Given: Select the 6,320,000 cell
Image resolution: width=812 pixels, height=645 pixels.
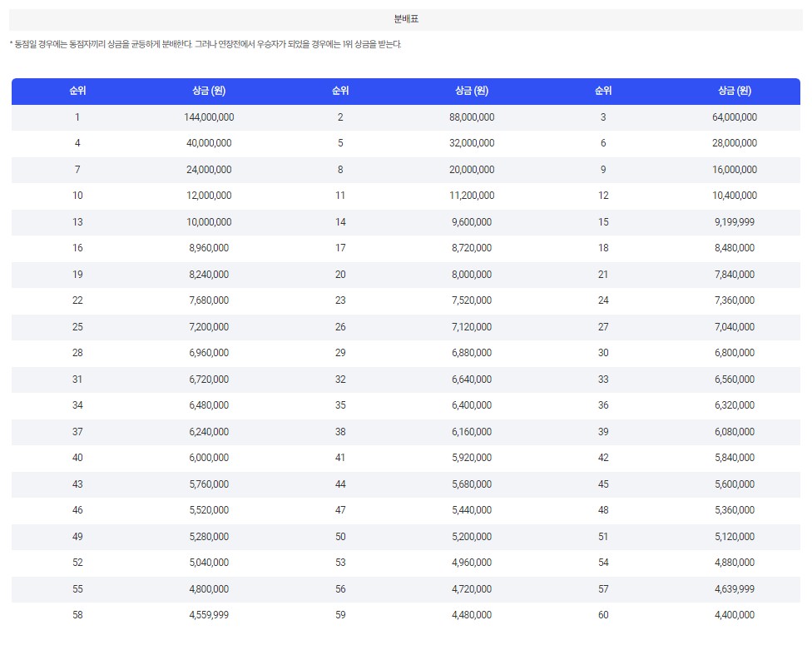Looking at the screenshot, I should coord(735,405).
